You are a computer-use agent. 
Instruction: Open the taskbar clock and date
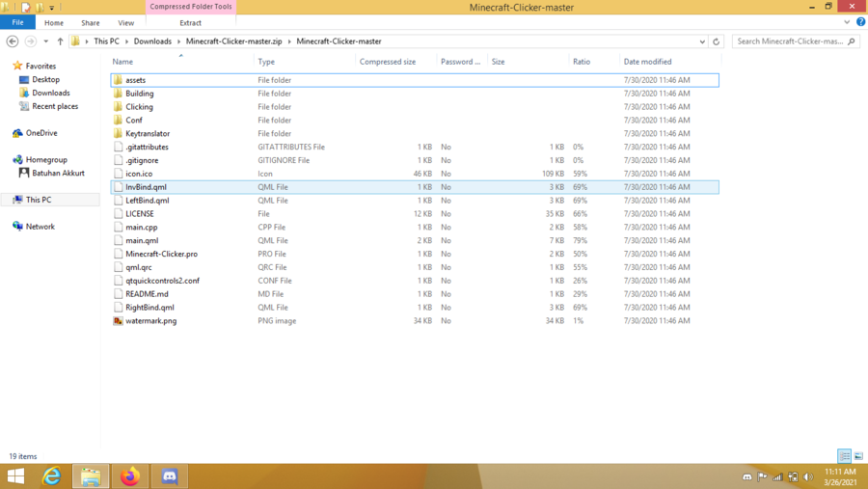(x=840, y=476)
